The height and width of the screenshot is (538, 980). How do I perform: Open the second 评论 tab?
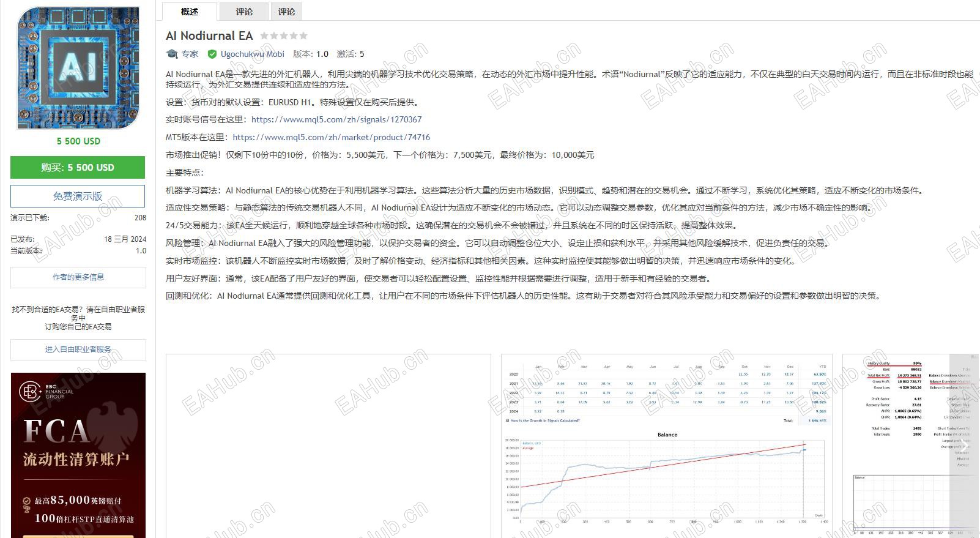(286, 12)
